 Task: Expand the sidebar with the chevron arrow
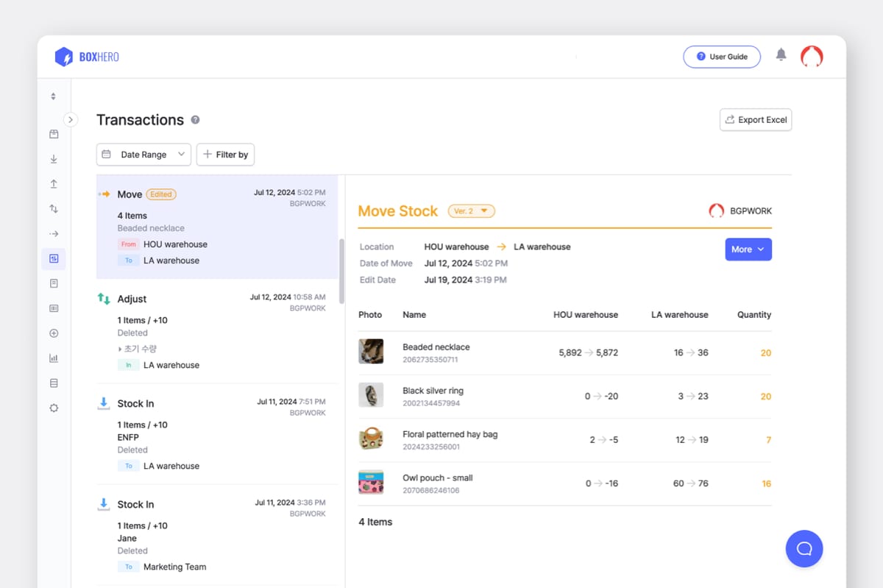(x=71, y=118)
